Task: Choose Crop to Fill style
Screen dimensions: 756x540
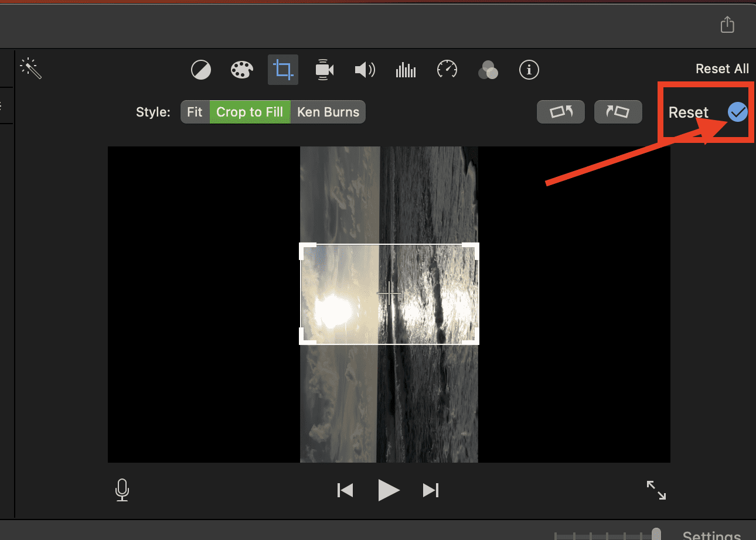Action: click(x=250, y=112)
